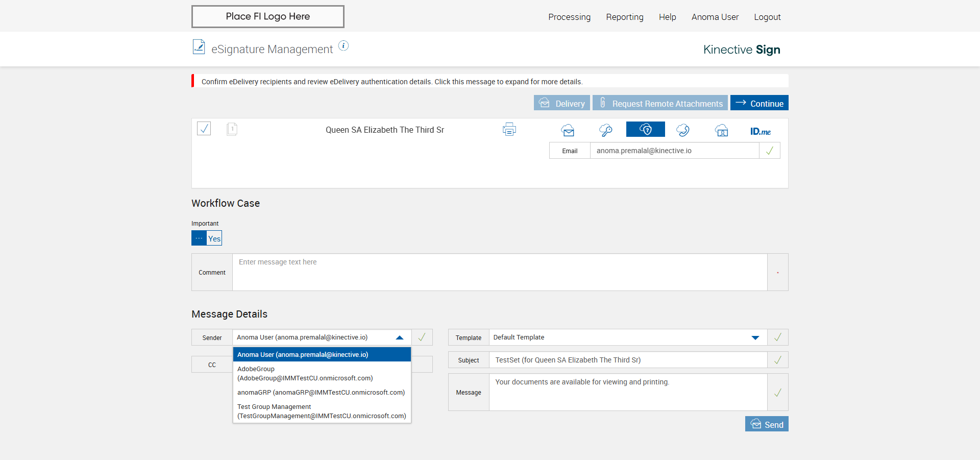The height and width of the screenshot is (460, 980).
Task: Click the Continue button
Action: (x=759, y=103)
